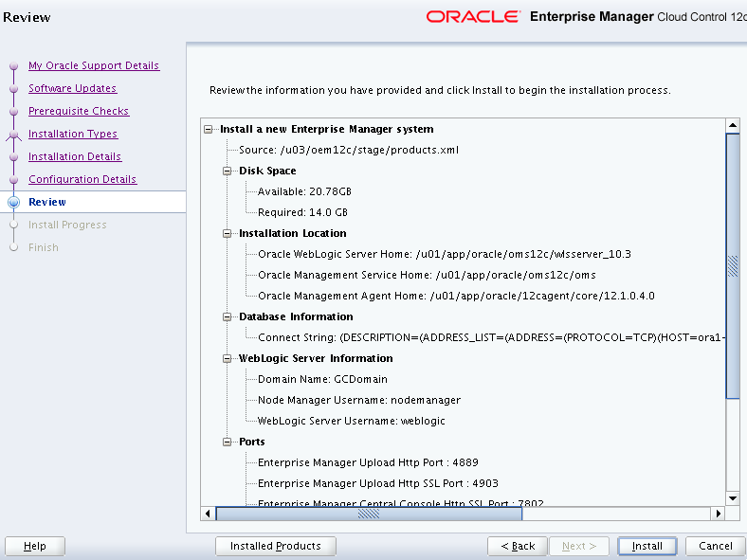Return to the Configuration Details step
The width and height of the screenshot is (747, 560).
[x=82, y=180]
